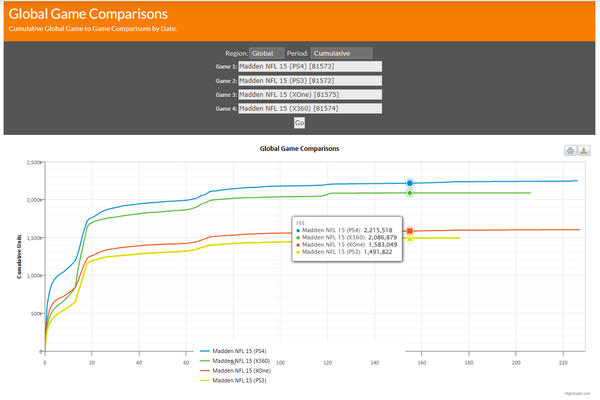The image size is (600, 400).
Task: Click the blue PS4 legend color line
Action: click(208, 352)
